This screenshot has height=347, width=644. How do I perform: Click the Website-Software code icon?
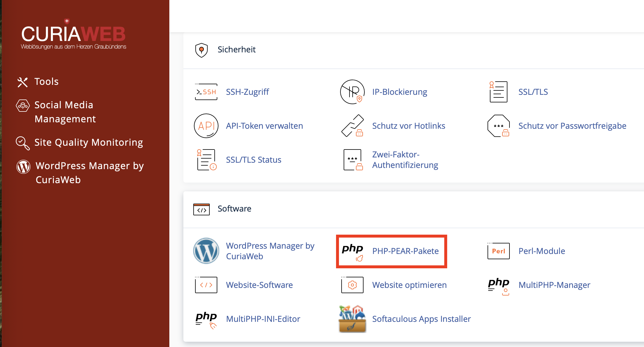tap(206, 285)
